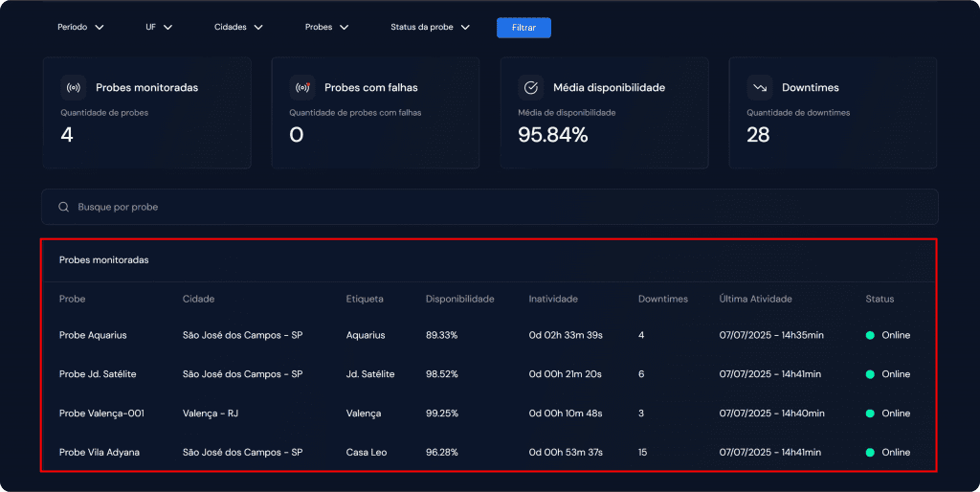Click the Média disponibilidade checkmark icon
Image resolution: width=980 pixels, height=492 pixels.
(530, 87)
